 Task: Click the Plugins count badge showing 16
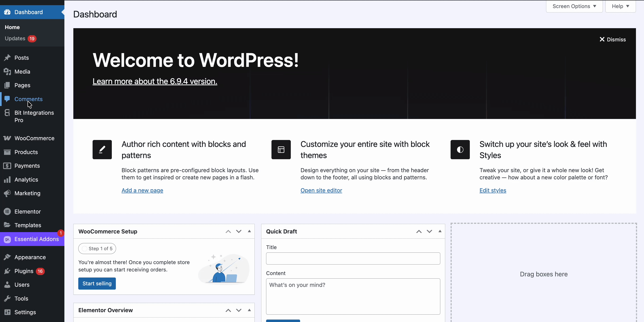tap(40, 271)
